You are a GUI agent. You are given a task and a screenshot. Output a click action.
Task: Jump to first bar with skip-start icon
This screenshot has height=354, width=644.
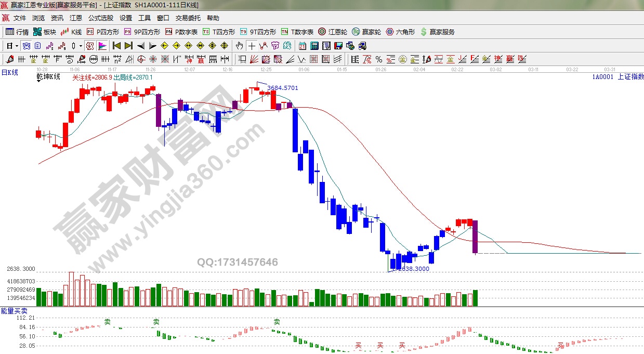pos(117,46)
